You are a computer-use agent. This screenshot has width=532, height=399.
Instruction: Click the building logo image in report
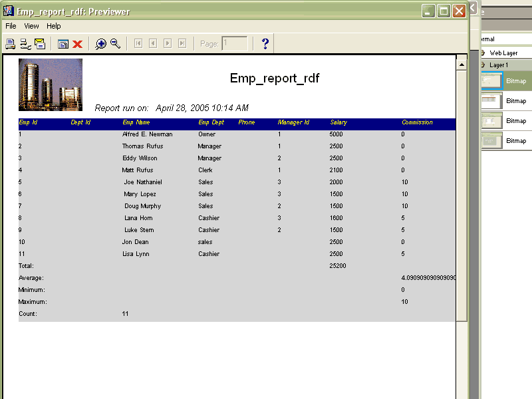(x=51, y=84)
